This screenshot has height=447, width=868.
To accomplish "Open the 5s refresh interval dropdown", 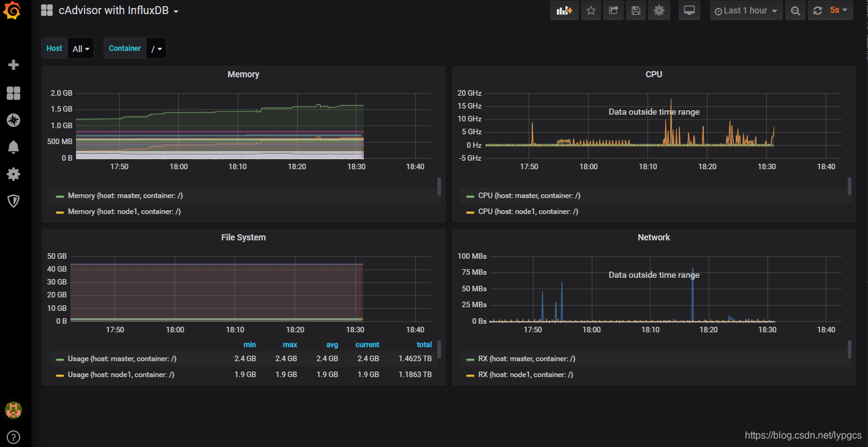I will (839, 10).
